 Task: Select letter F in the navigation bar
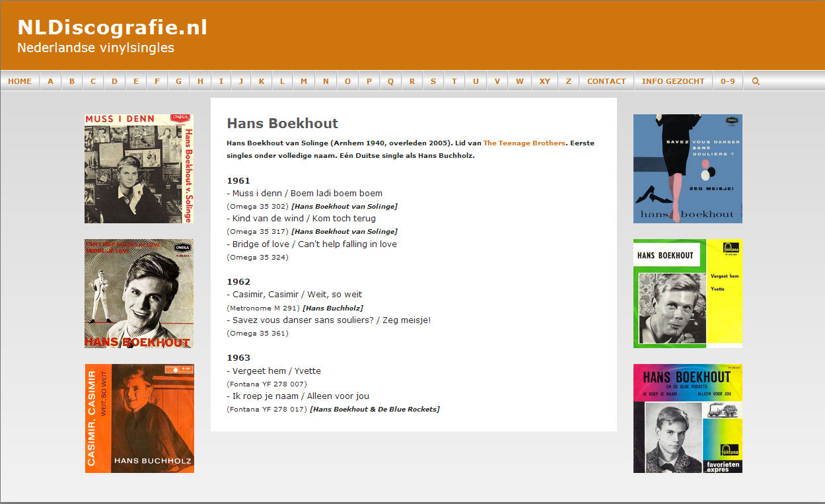[157, 81]
